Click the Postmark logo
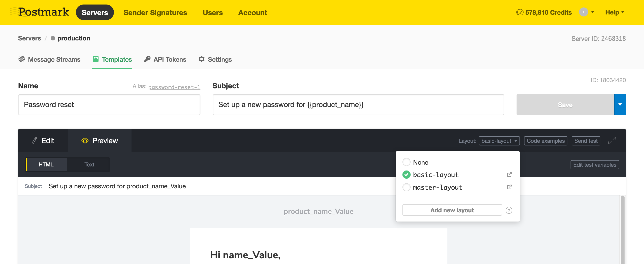644x264 pixels. (x=40, y=12)
